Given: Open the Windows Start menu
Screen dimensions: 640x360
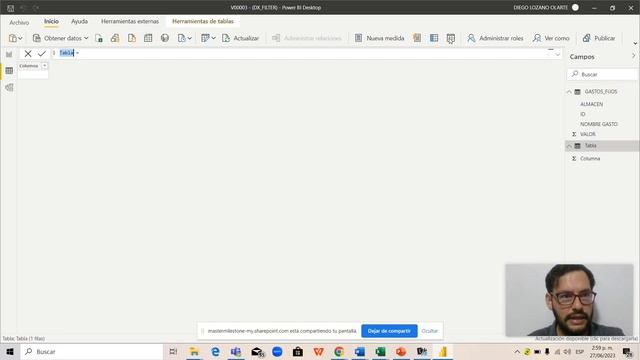Looking at the screenshot, I should point(10,351).
